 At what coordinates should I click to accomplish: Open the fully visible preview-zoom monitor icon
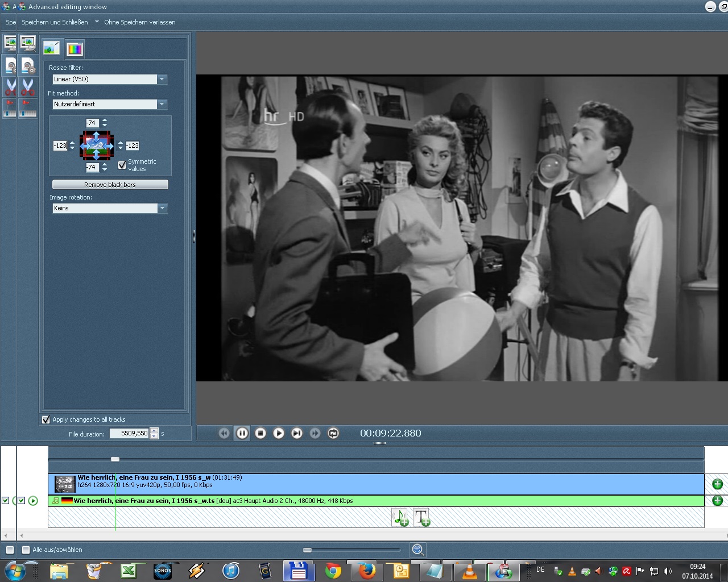pos(27,43)
